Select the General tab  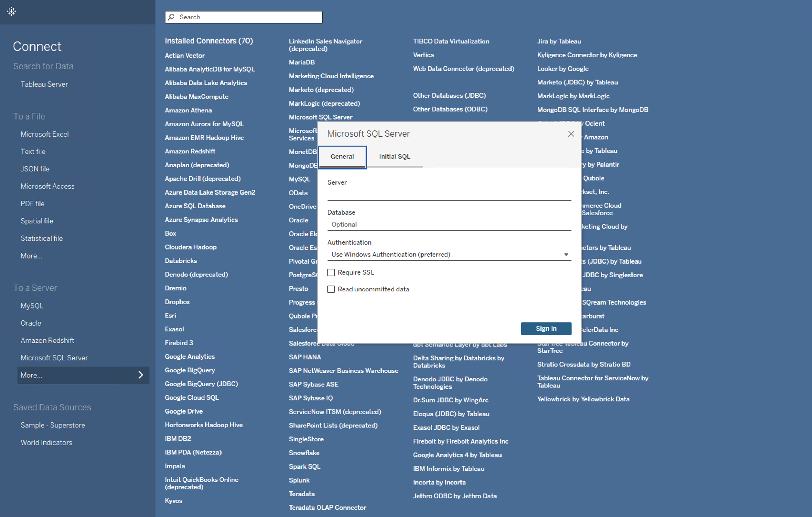[x=342, y=156]
